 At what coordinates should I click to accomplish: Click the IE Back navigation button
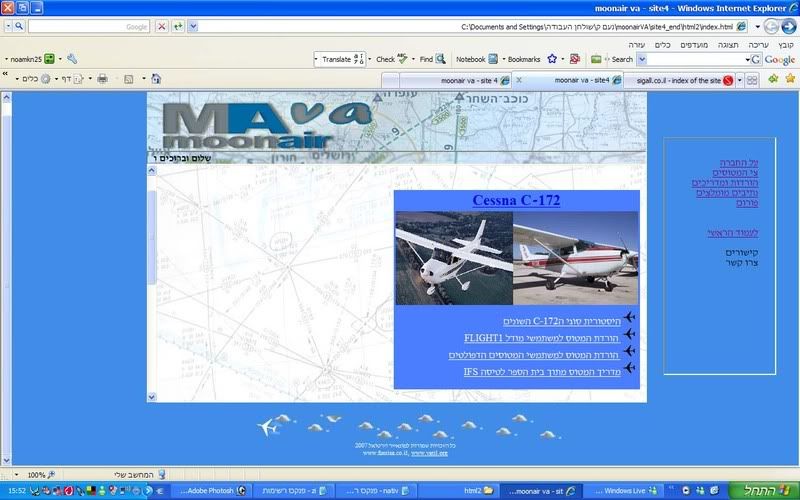coord(787,26)
